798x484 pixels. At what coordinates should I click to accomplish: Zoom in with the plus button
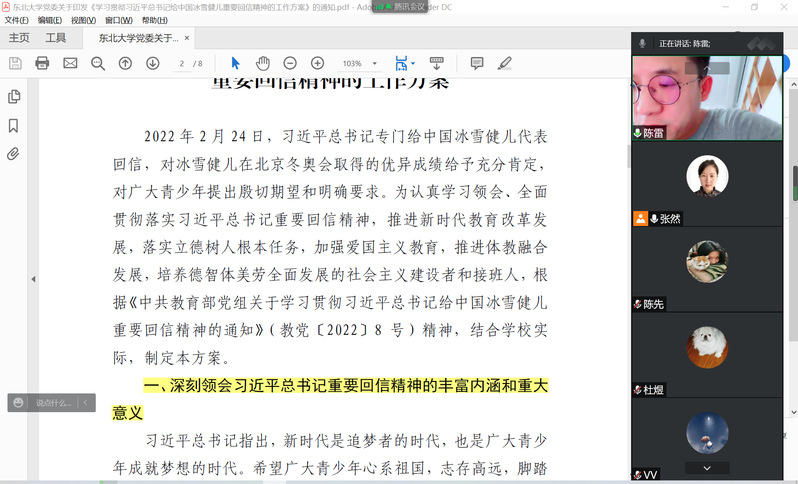click(x=317, y=63)
